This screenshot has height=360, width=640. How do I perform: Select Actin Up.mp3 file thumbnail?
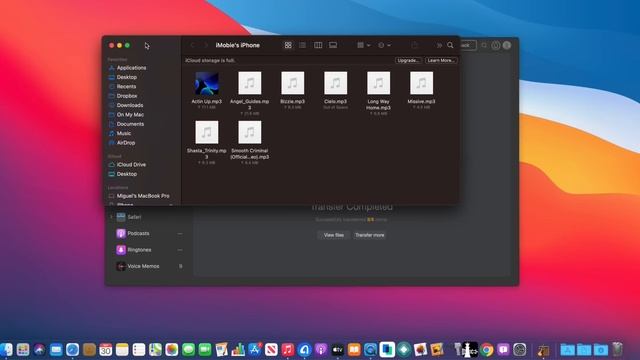(x=207, y=83)
